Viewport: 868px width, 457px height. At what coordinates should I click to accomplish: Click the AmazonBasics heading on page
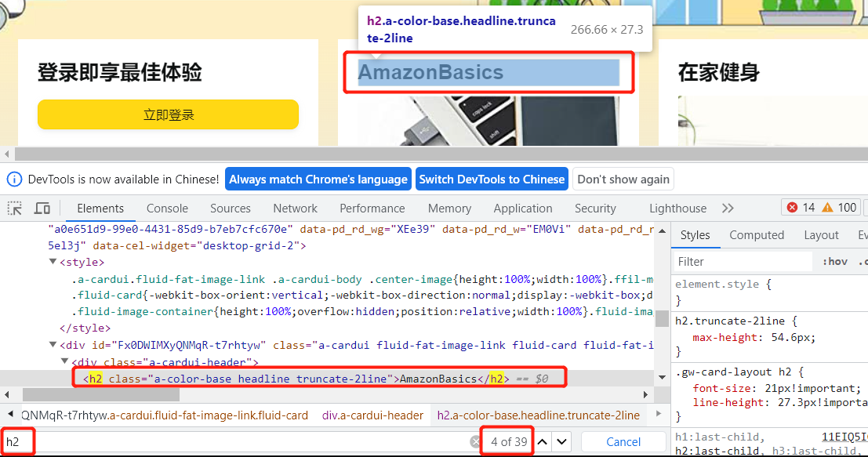coord(430,72)
